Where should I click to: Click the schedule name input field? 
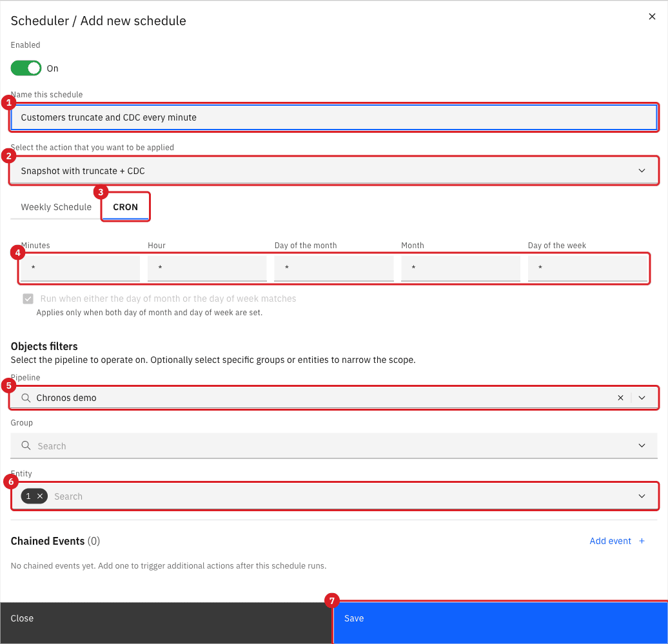pos(333,117)
